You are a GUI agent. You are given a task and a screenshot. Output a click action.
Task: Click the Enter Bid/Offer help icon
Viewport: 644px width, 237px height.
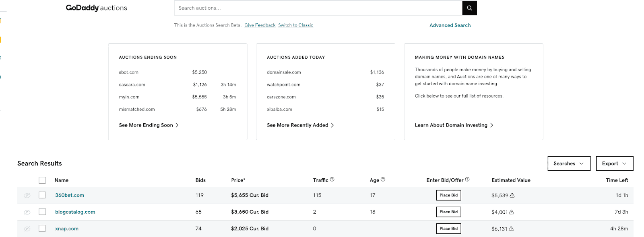click(467, 180)
